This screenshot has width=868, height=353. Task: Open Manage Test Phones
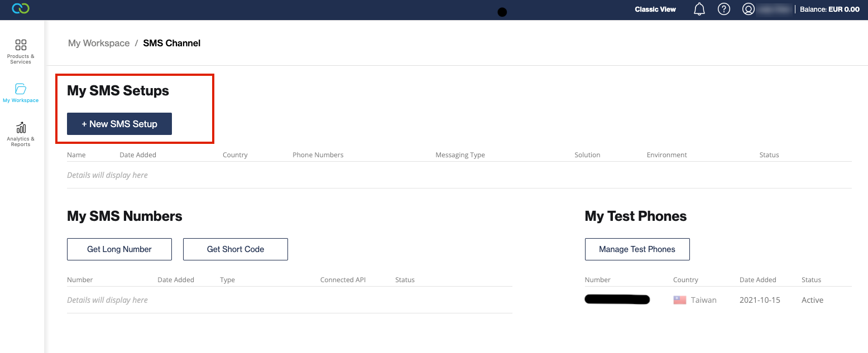point(637,249)
